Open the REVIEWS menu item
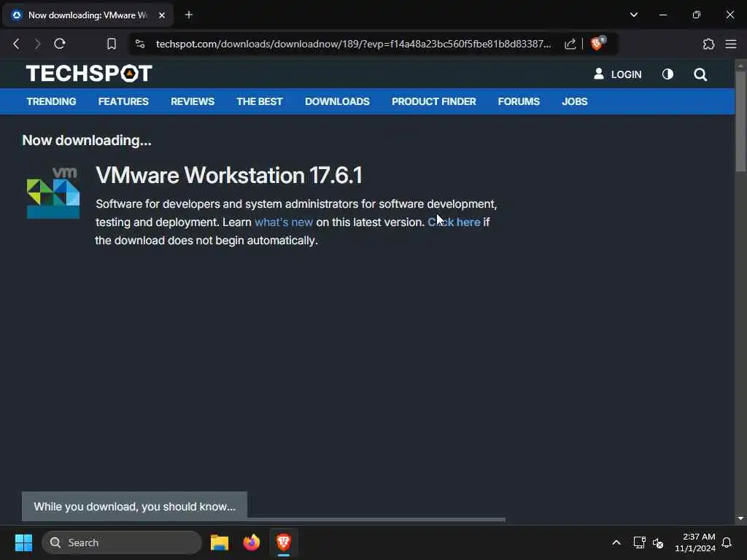Screen dimensions: 747x560 coord(193,101)
